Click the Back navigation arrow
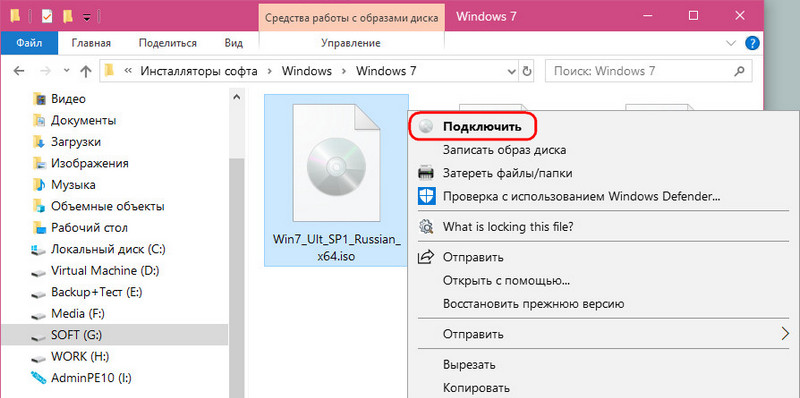The height and width of the screenshot is (398, 800). 19,71
